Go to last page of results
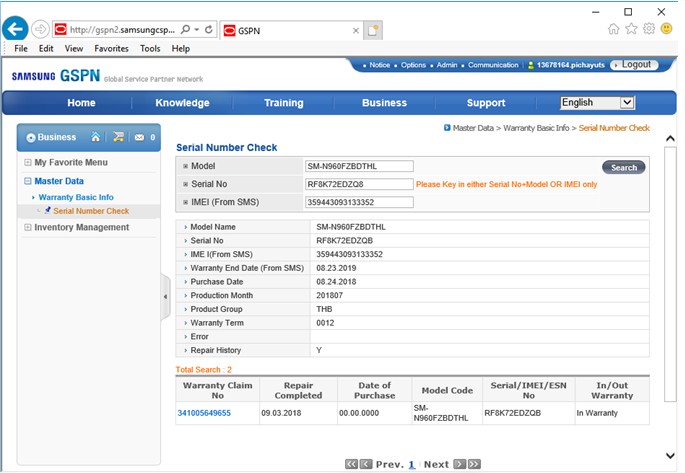The image size is (685, 473). pos(474,464)
